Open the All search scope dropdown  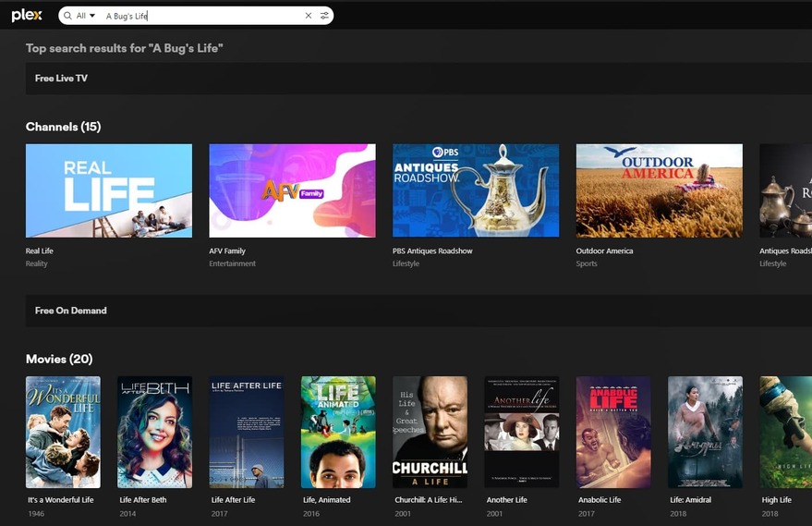[x=85, y=16]
